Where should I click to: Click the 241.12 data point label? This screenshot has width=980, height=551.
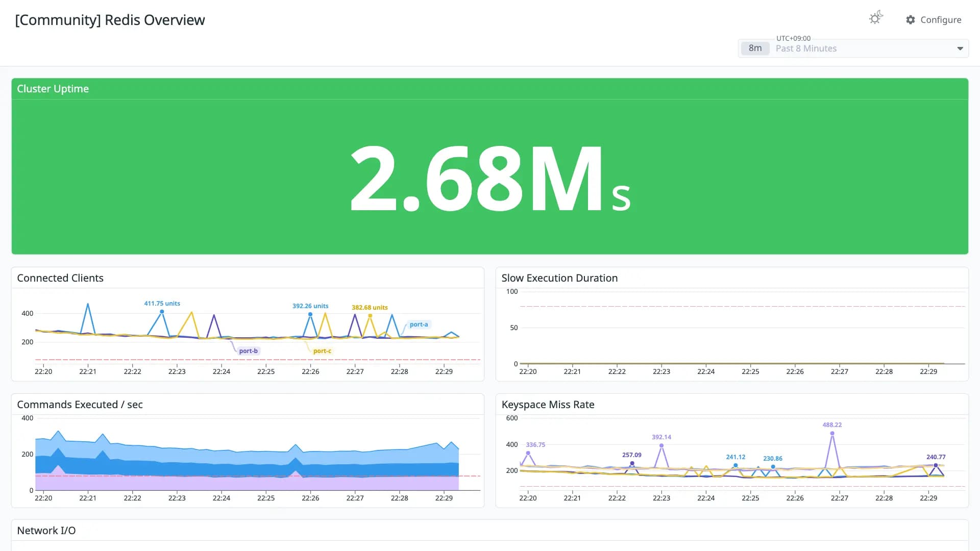736,457
